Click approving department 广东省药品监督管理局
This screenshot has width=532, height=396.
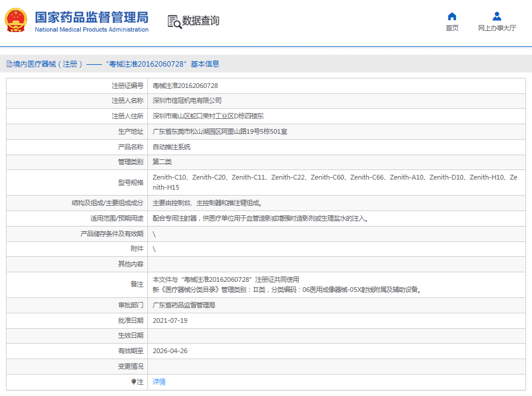coord(184,305)
